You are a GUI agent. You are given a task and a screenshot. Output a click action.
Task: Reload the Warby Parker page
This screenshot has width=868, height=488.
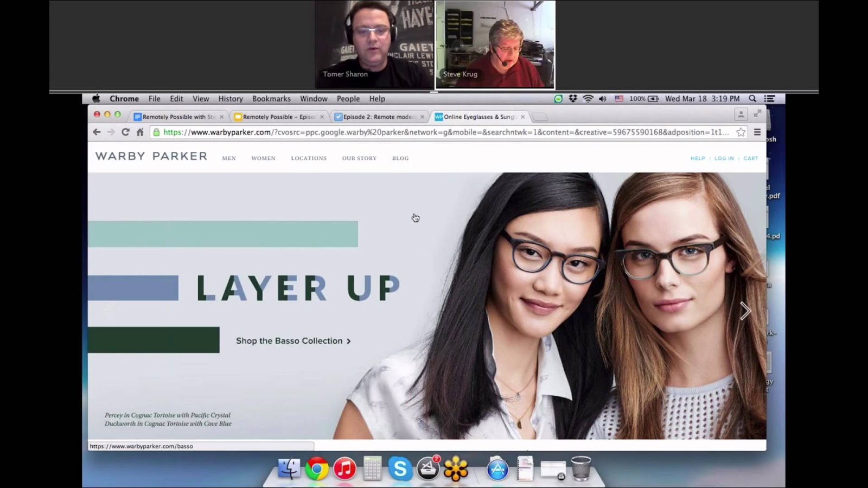coord(125,132)
